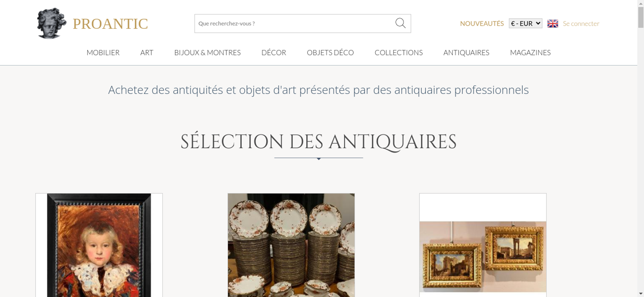Click the 'Se connecter' login link
The height and width of the screenshot is (297, 644).
point(581,23)
